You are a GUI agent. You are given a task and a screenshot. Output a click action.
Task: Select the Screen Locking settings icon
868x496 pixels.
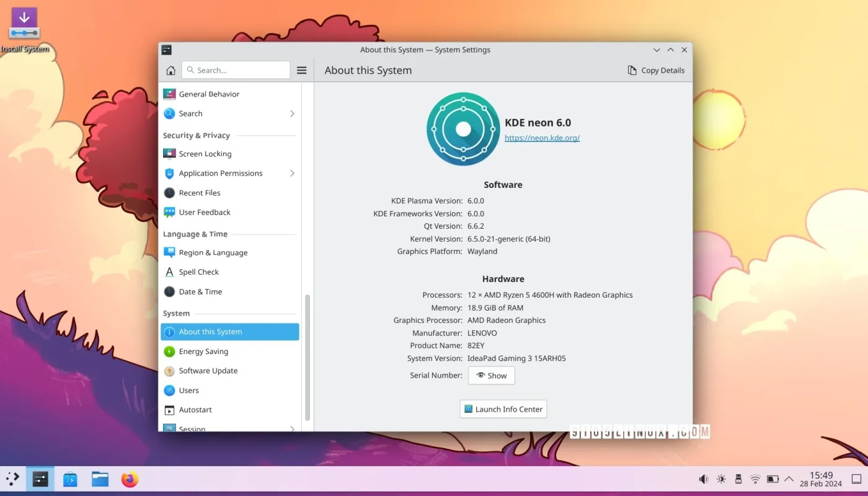(169, 153)
